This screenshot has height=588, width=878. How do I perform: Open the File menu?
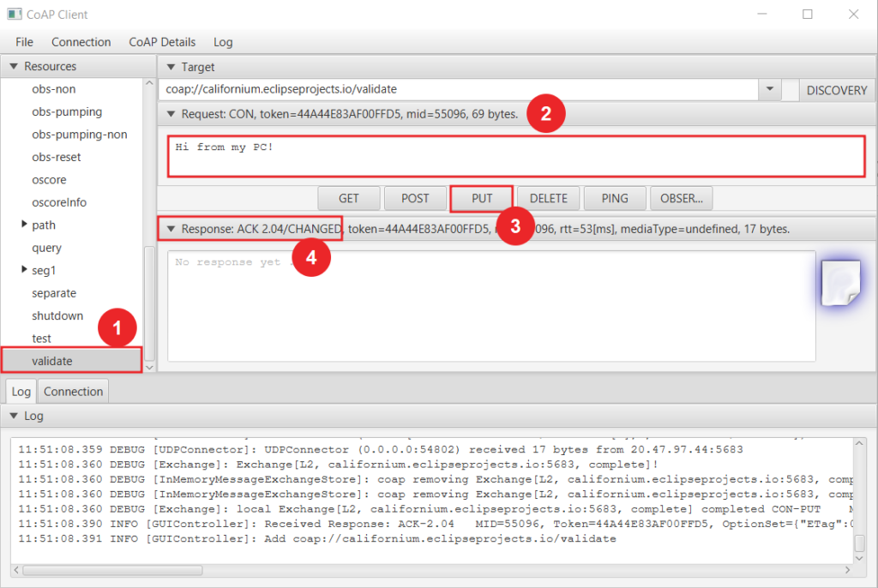tap(24, 42)
